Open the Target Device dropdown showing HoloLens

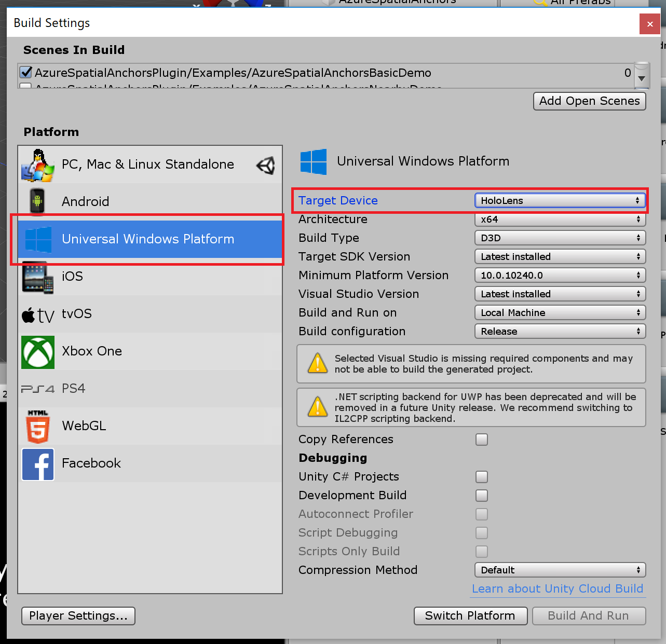(560, 201)
